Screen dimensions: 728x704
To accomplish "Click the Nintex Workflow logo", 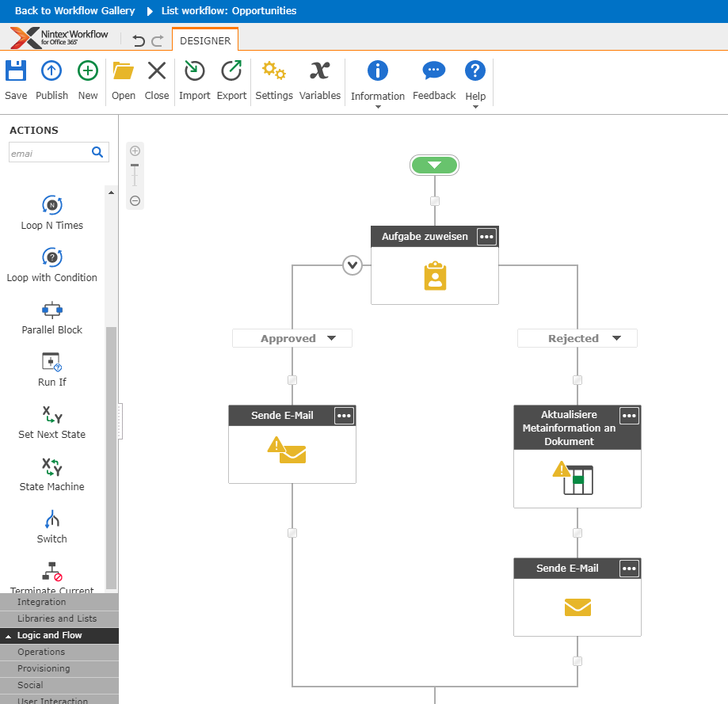I will [x=59, y=37].
